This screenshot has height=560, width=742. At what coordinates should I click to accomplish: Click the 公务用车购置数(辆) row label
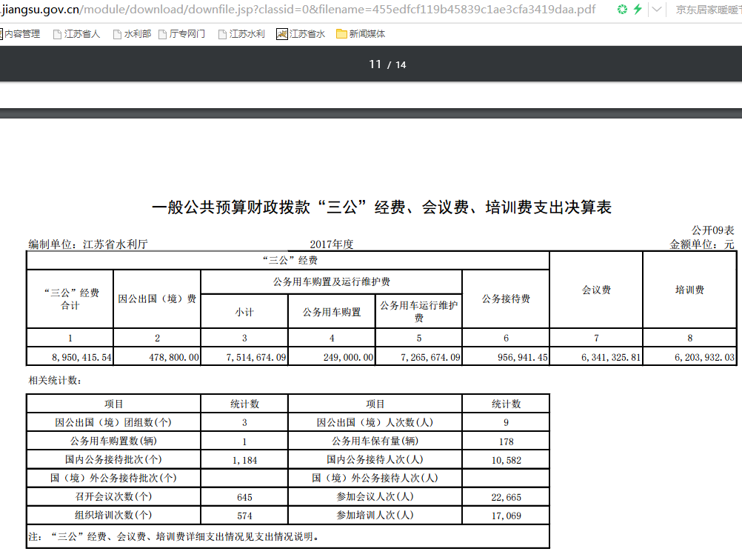pyautogui.click(x=113, y=441)
